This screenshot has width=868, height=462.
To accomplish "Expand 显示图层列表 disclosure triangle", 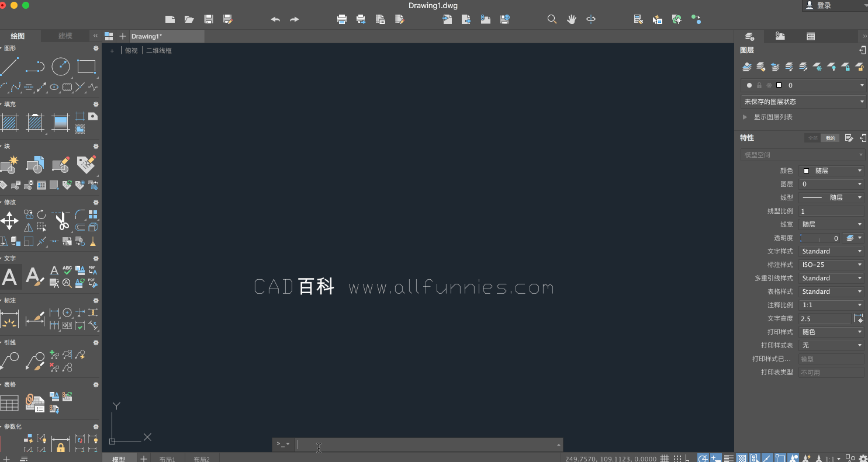I will (745, 117).
